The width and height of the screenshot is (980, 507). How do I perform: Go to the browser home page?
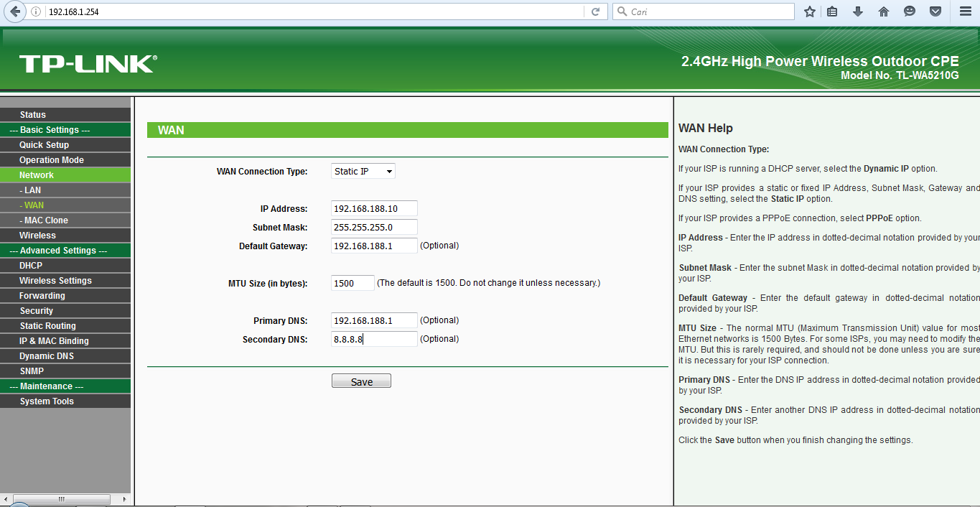point(882,11)
